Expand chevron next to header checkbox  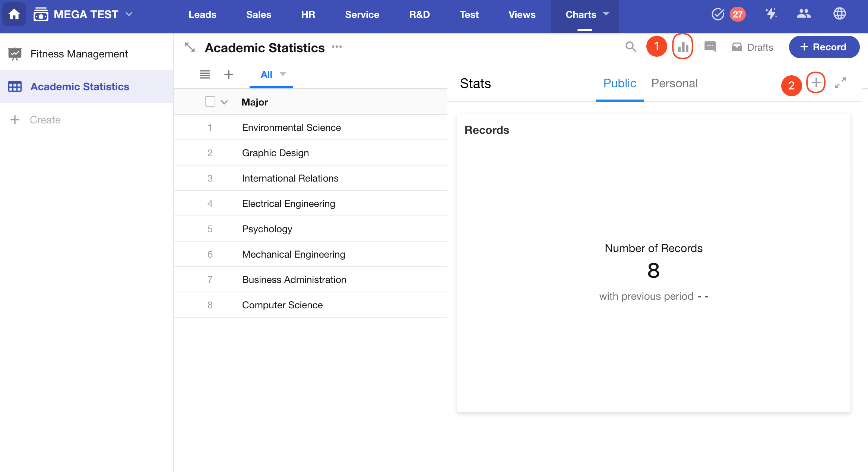coord(224,102)
